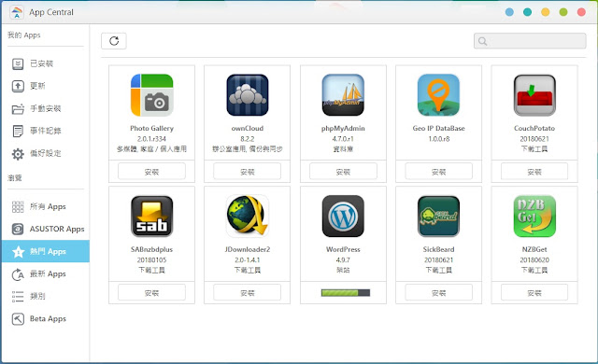This screenshot has height=364, width=598.
Task: Install the CouchPotato app
Action: (x=534, y=172)
